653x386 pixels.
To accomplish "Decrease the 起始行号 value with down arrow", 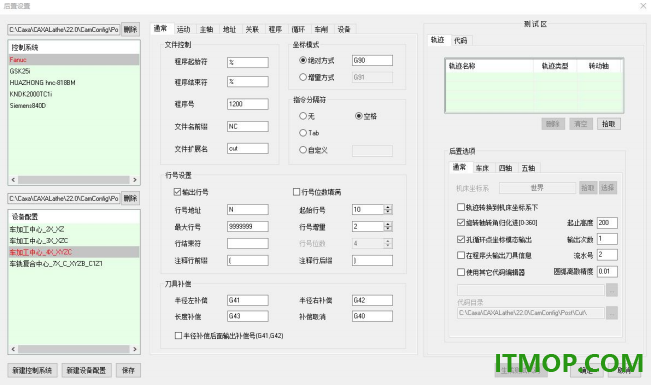I will coord(388,212).
